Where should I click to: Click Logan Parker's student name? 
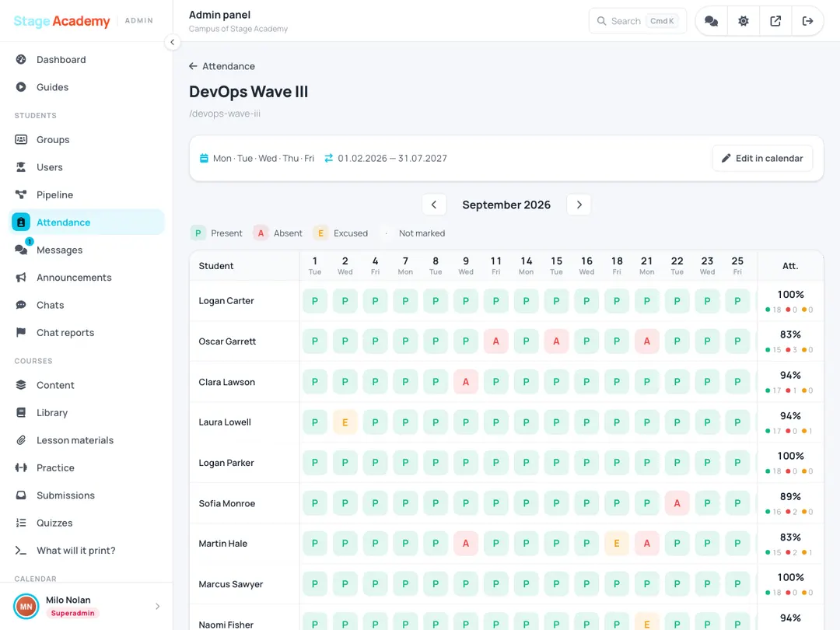coord(226,463)
